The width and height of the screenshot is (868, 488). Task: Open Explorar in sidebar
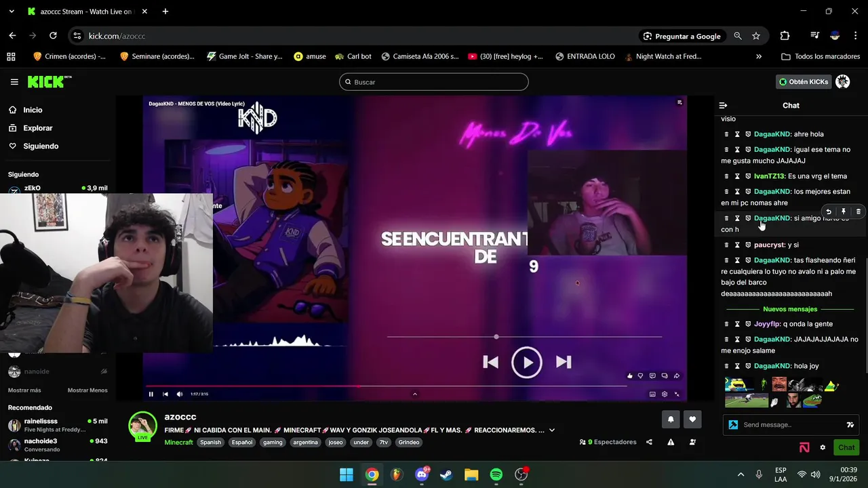click(x=38, y=128)
